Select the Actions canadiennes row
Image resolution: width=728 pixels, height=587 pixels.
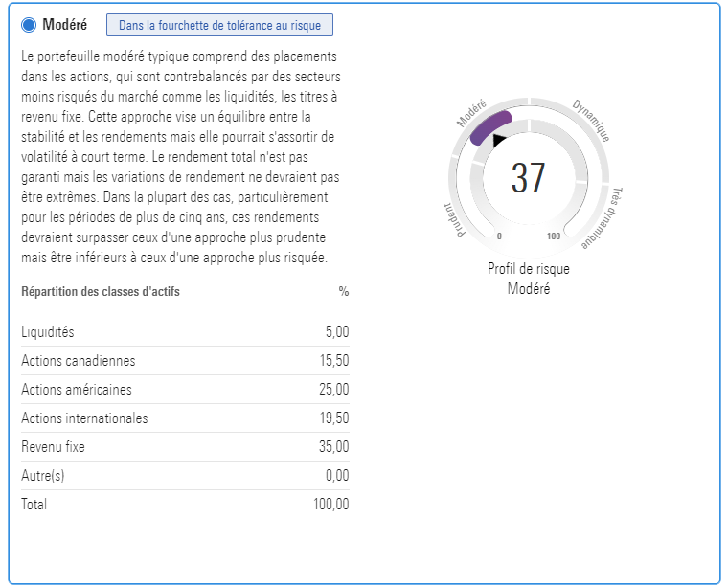185,361
